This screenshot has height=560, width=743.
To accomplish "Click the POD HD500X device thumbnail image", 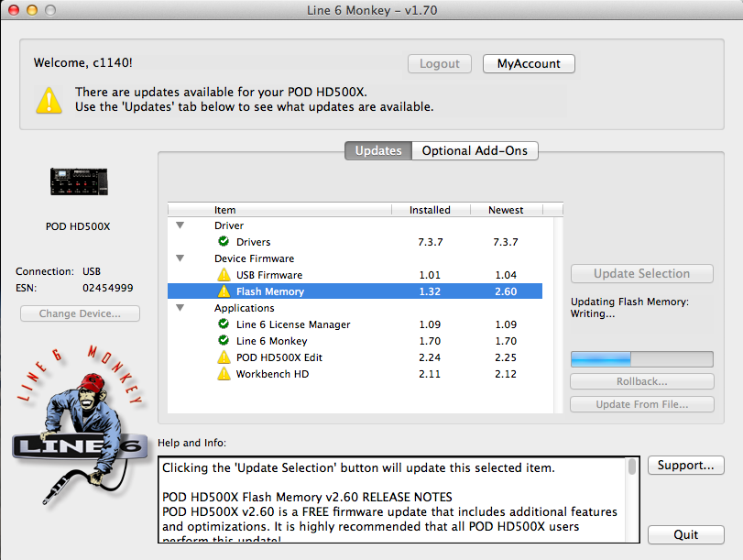I will pyautogui.click(x=79, y=181).
